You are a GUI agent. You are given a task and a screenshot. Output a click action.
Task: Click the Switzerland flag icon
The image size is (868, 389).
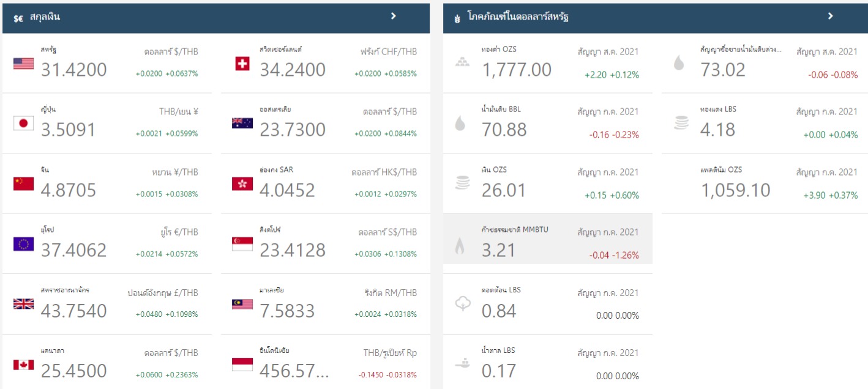coord(242,64)
